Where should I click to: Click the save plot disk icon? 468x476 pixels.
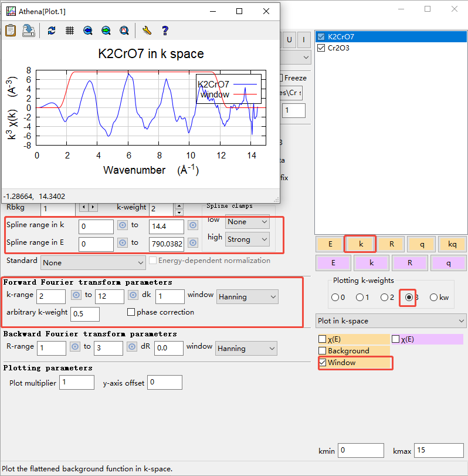pos(28,31)
